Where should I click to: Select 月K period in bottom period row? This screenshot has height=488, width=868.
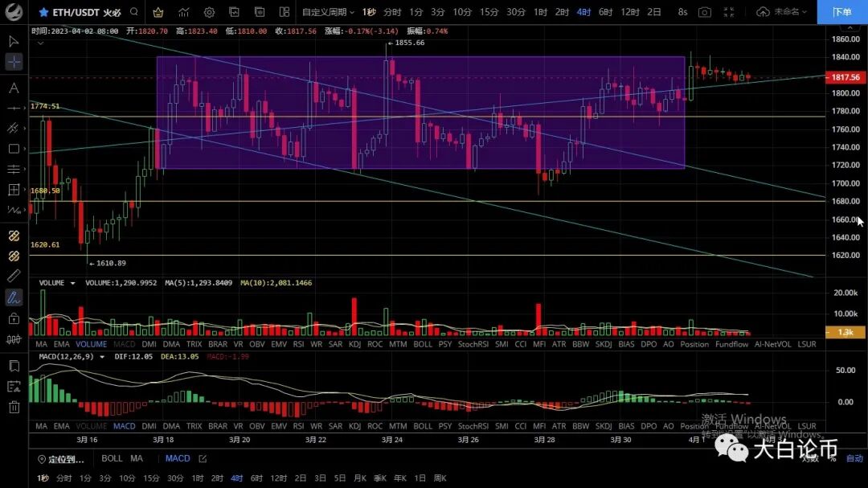(x=360, y=478)
